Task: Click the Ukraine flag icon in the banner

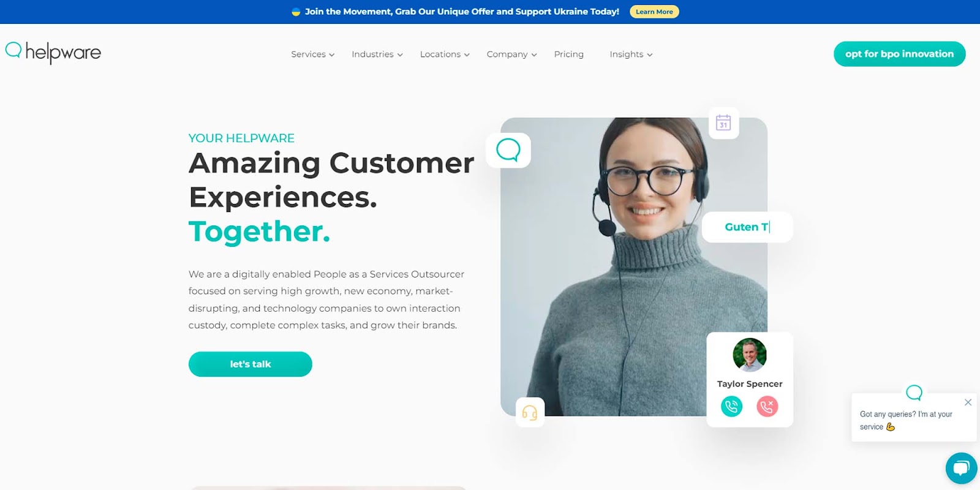Action: tap(296, 12)
